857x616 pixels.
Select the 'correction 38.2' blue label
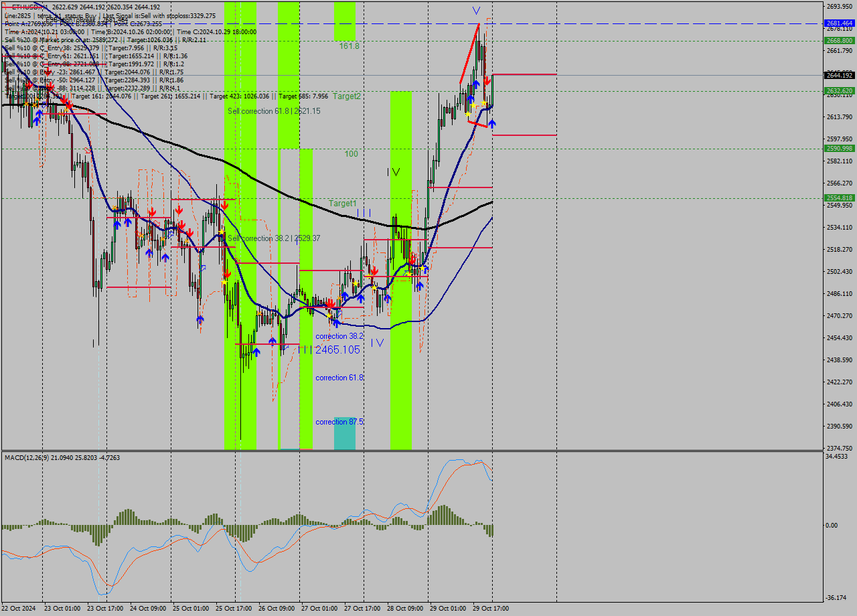click(339, 336)
